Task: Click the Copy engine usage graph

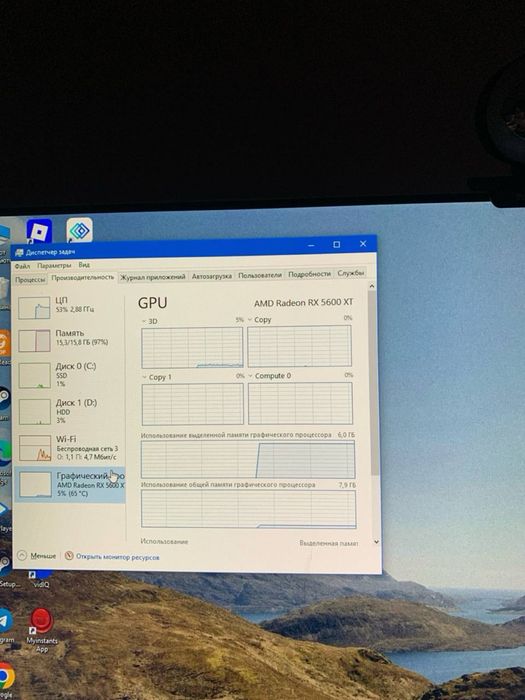Action: [300, 346]
